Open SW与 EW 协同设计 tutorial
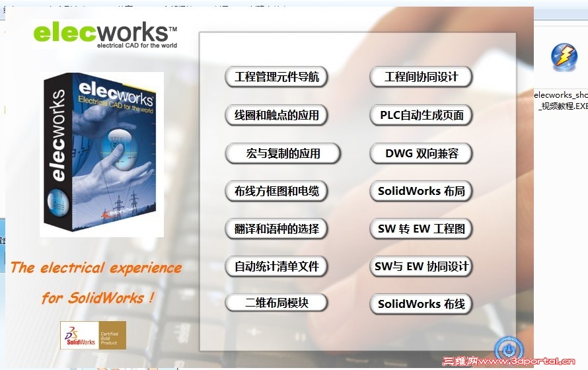The width and height of the screenshot is (588, 370). coord(421,266)
